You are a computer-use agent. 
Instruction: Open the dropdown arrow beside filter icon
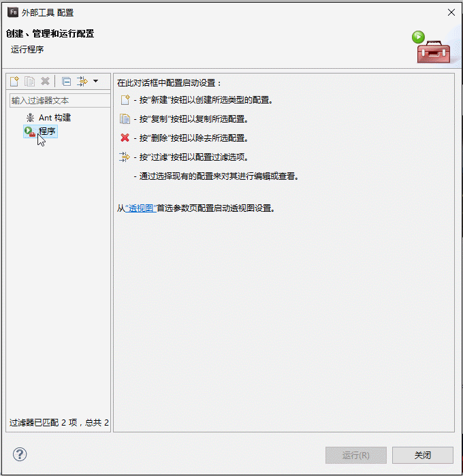tap(95, 81)
